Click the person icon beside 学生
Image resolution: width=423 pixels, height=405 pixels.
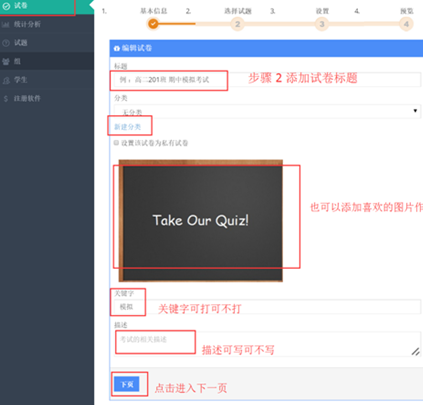click(x=6, y=80)
